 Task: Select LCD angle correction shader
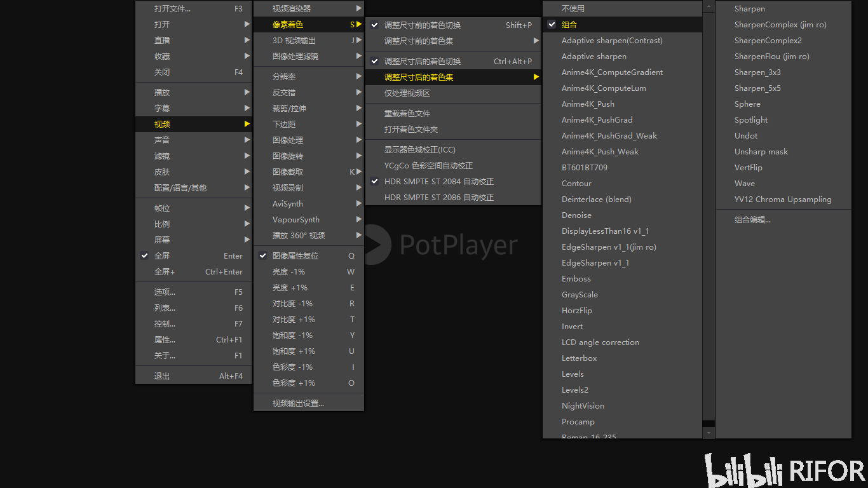623,342
